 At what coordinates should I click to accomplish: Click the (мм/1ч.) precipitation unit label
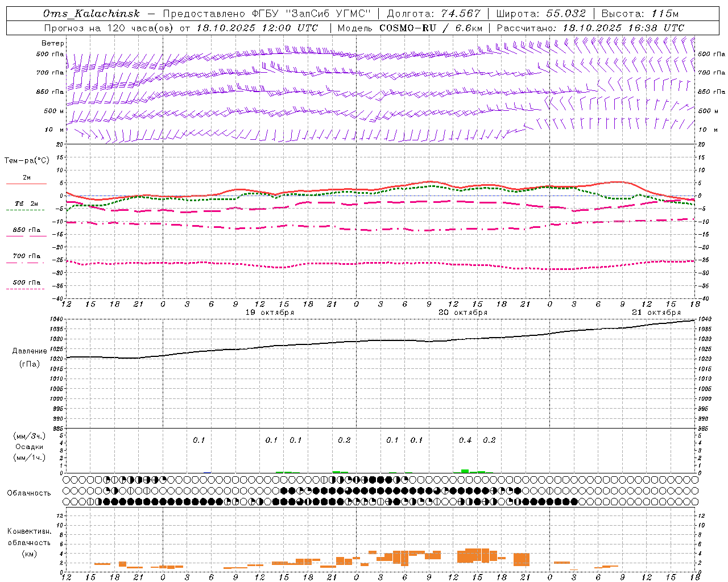coord(30,458)
